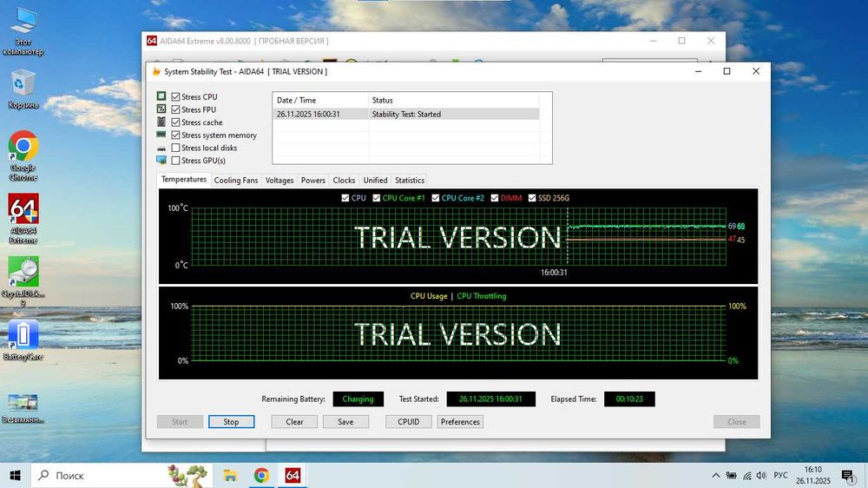Open the Wi-Fi network tray icon

pos(746,475)
